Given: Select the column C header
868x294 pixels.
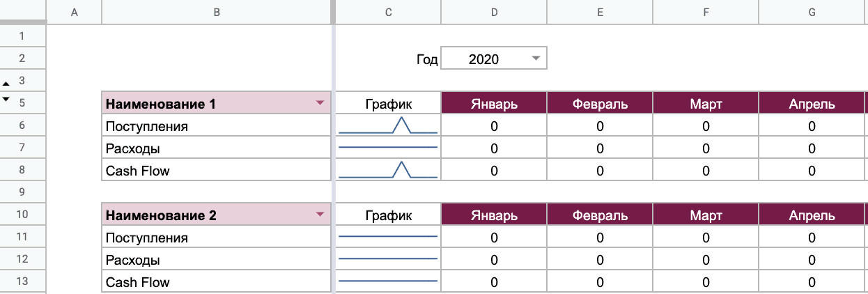Looking at the screenshot, I should click(x=388, y=13).
